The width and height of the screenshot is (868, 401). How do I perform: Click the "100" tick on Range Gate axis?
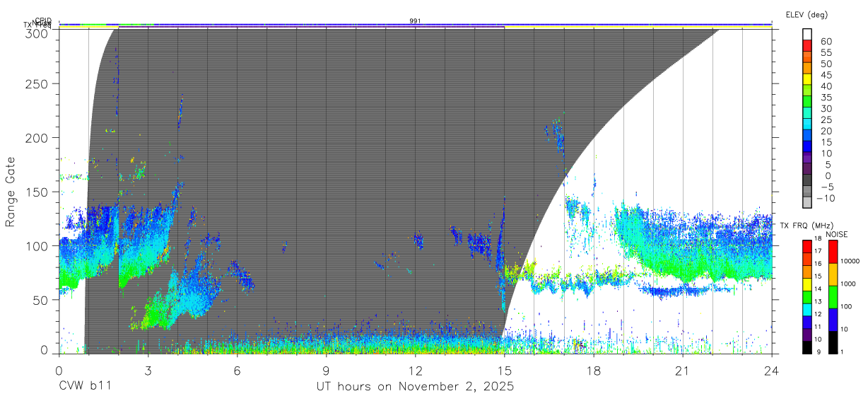click(37, 245)
